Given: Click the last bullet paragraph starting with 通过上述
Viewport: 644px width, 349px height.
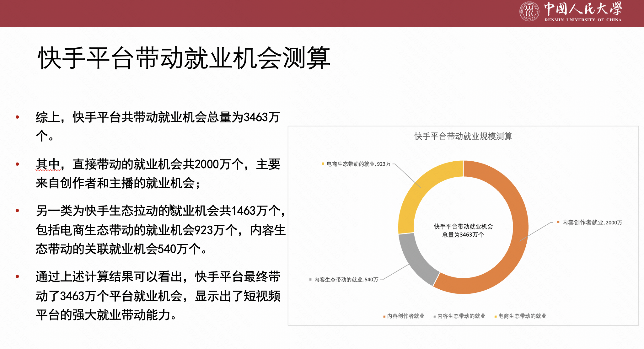Looking at the screenshot, I should point(158,296).
